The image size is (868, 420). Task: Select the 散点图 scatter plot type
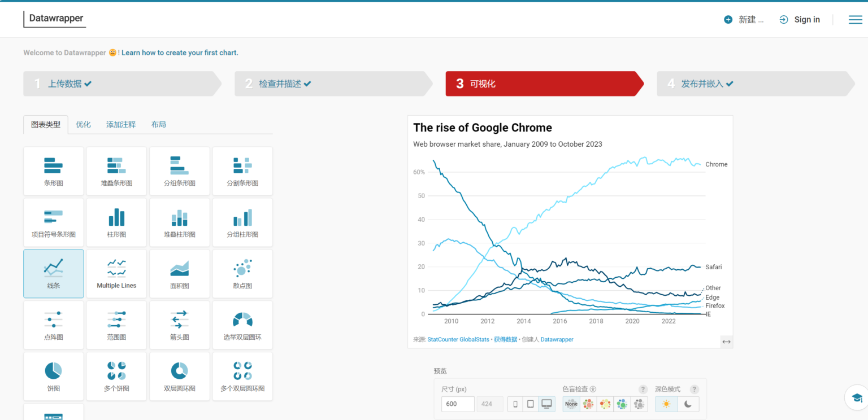pyautogui.click(x=242, y=274)
